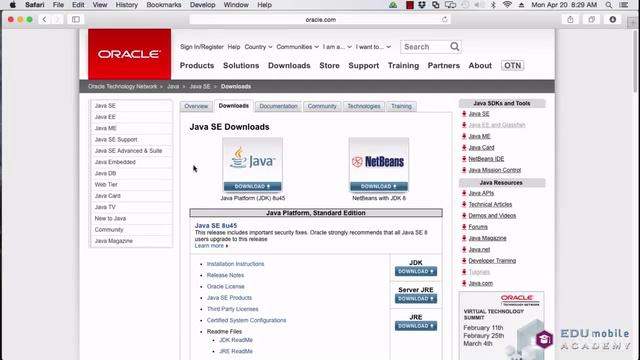Reload the oracle.com page

[x=444, y=19]
